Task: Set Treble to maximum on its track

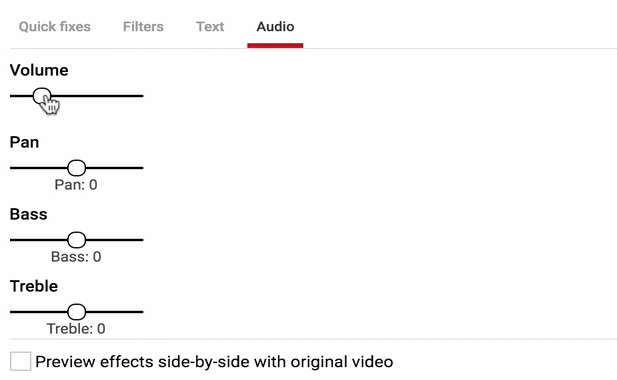Action: [142, 312]
